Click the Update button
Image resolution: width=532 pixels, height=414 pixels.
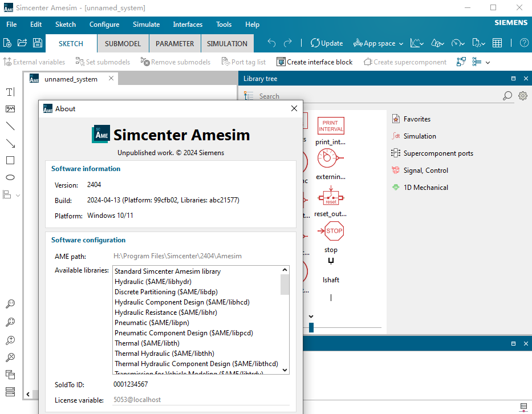[327, 43]
